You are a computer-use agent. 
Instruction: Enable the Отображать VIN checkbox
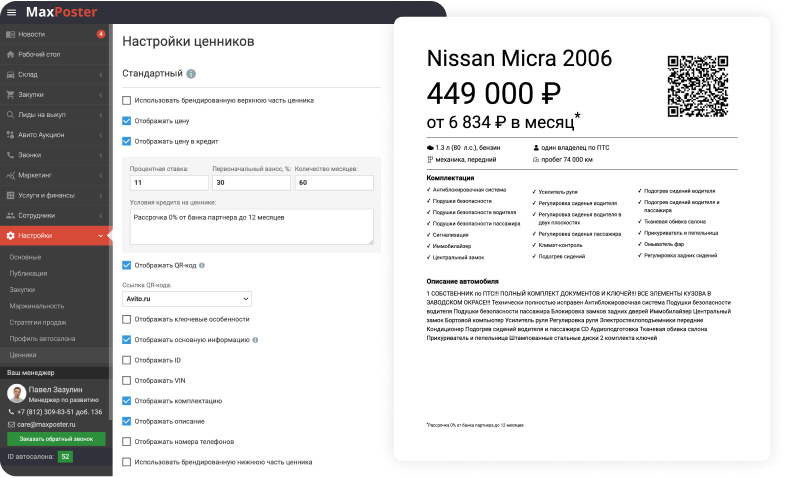(126, 381)
